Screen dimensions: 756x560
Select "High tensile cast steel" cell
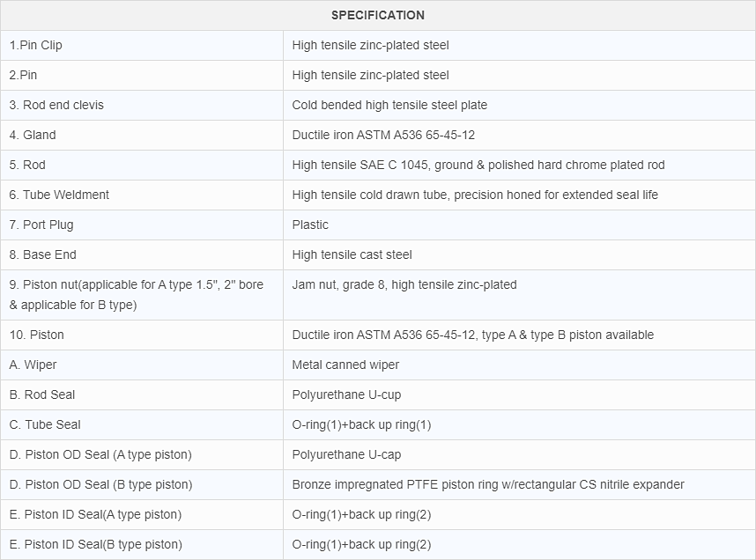[352, 254]
